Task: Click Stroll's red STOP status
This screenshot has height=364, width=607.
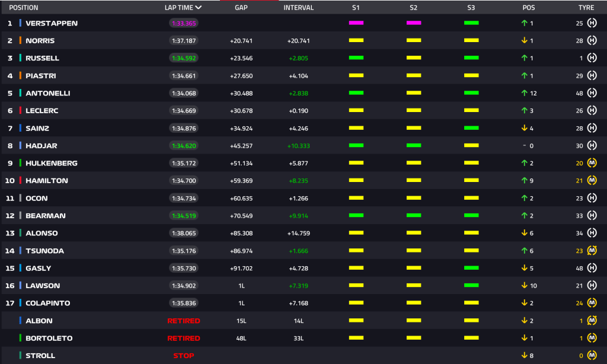Action: click(x=184, y=356)
